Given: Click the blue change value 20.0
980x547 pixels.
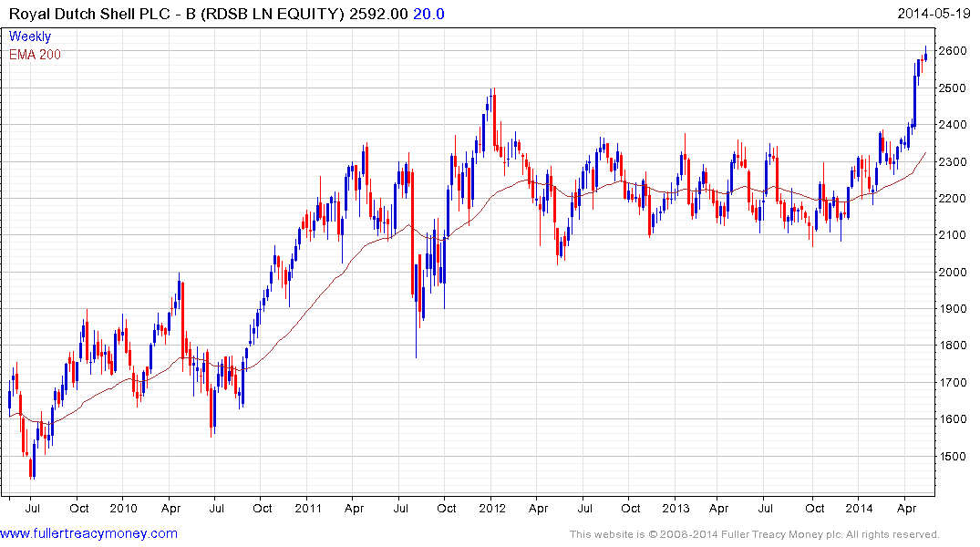Looking at the screenshot, I should [428, 14].
